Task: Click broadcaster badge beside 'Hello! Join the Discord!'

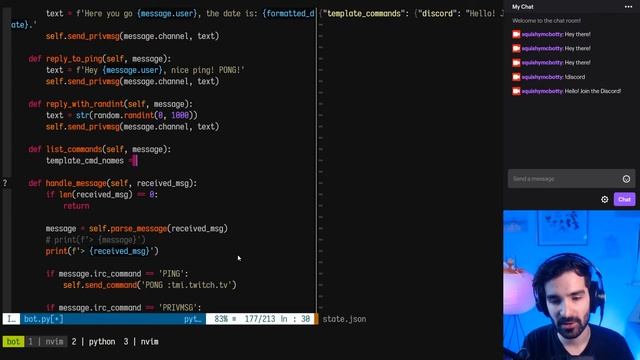Action: 516,91
